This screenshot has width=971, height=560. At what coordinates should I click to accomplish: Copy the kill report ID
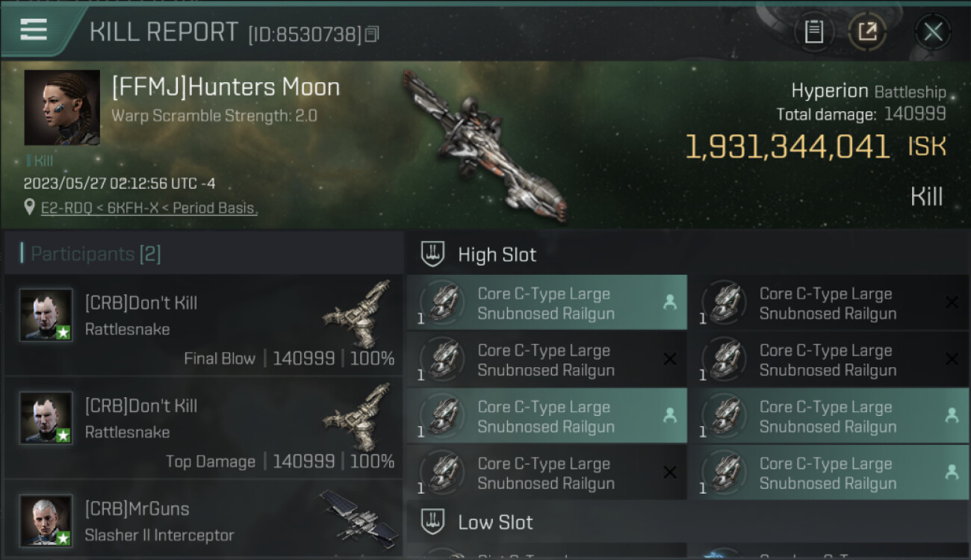coord(372,34)
